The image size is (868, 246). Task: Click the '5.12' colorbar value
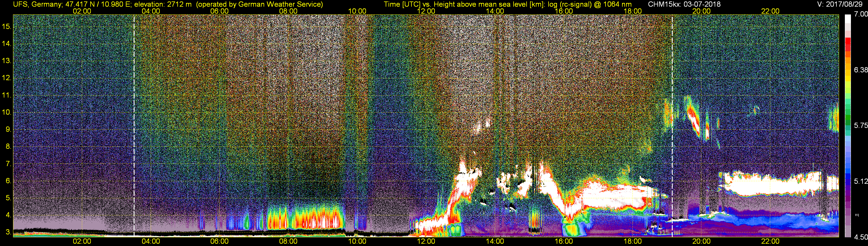tap(860, 181)
